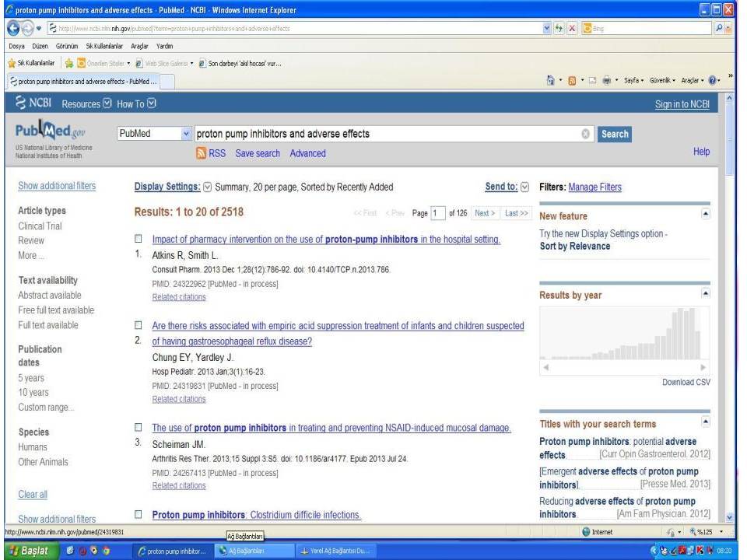Click the red stop-loading X icon
Viewport: 747px width, 560px height.
(x=572, y=29)
